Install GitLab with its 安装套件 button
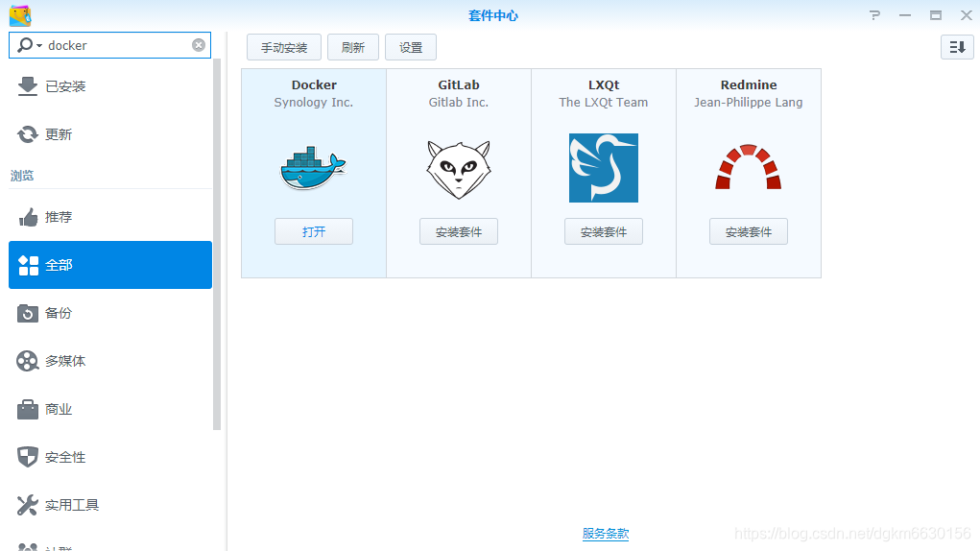 pos(459,231)
